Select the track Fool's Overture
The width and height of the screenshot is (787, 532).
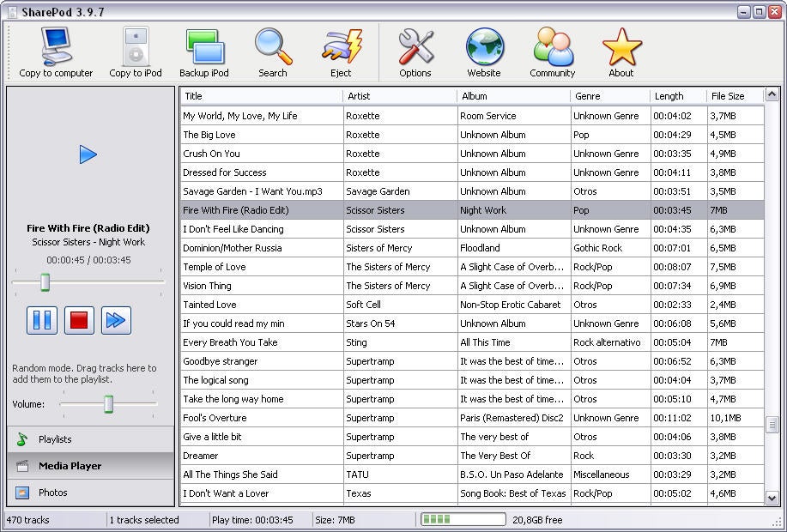[472, 418]
